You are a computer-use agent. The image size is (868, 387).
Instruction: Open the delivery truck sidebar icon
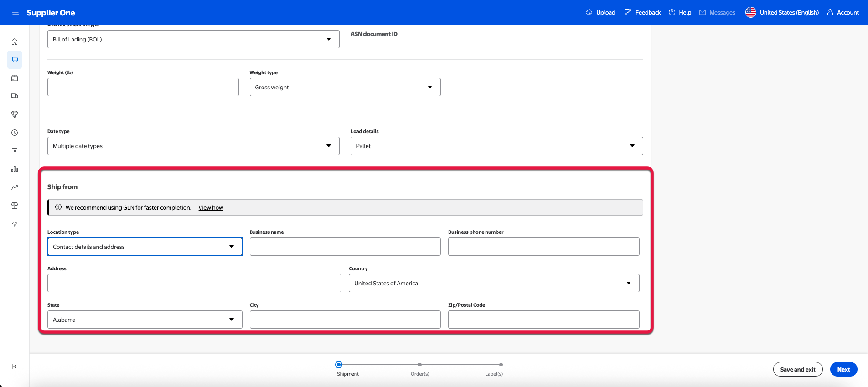[15, 96]
